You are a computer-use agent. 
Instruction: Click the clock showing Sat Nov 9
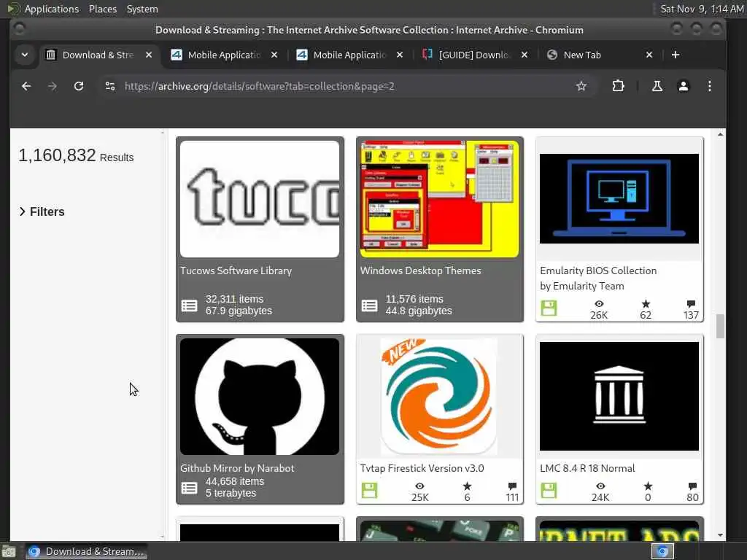tap(702, 9)
